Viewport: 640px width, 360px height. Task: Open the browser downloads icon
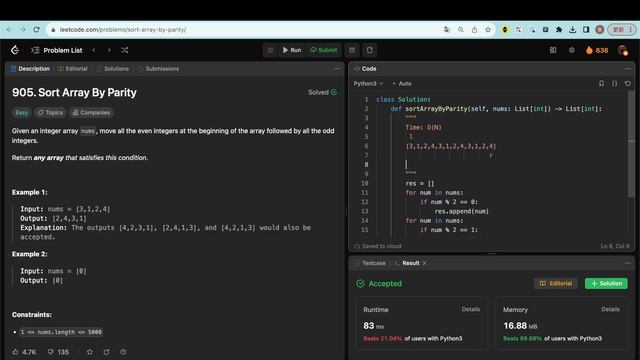pos(573,29)
